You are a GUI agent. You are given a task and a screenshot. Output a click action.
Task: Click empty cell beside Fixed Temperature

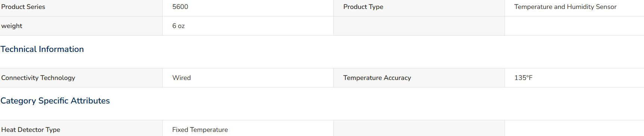[419, 128]
